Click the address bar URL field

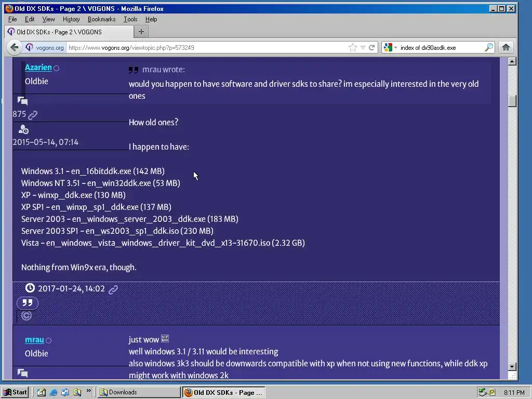207,47
